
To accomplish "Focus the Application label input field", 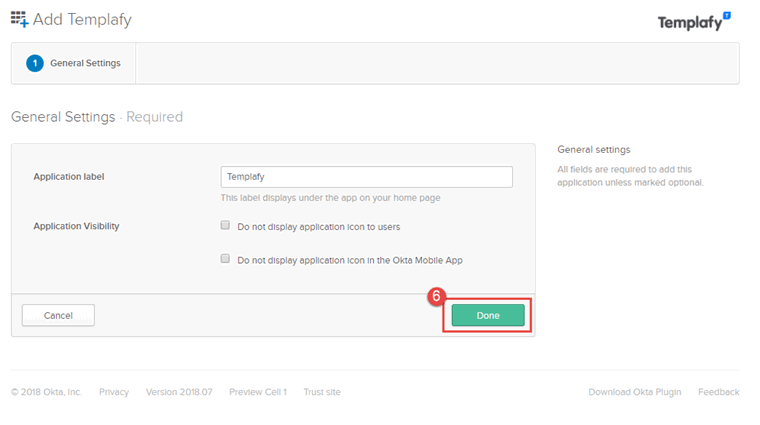I will (366, 177).
